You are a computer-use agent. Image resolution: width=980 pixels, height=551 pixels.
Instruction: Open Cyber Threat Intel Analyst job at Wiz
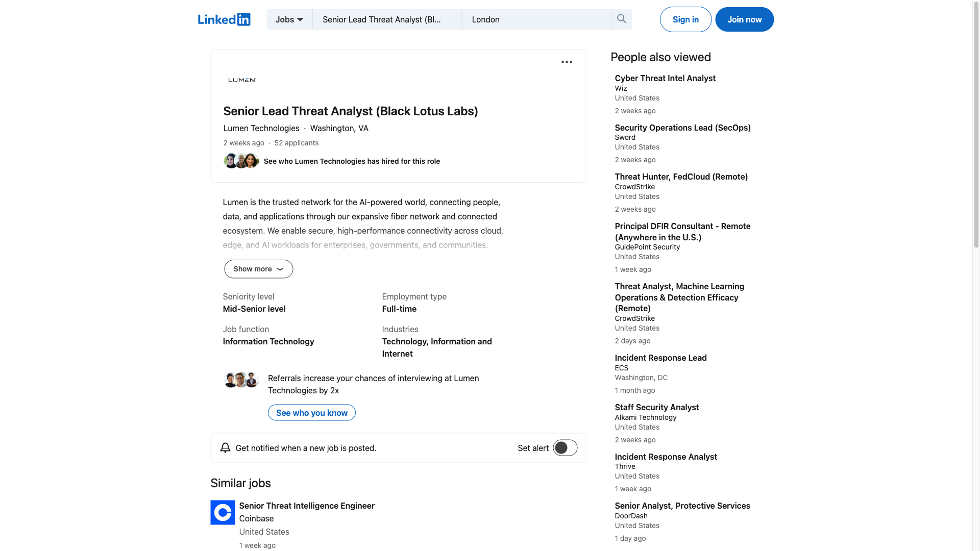click(x=665, y=78)
